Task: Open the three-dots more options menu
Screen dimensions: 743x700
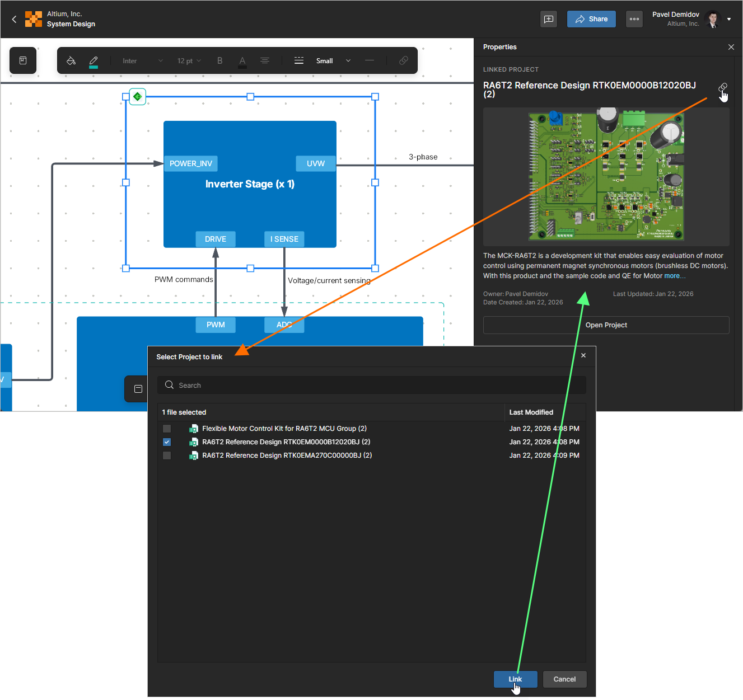Action: click(634, 19)
